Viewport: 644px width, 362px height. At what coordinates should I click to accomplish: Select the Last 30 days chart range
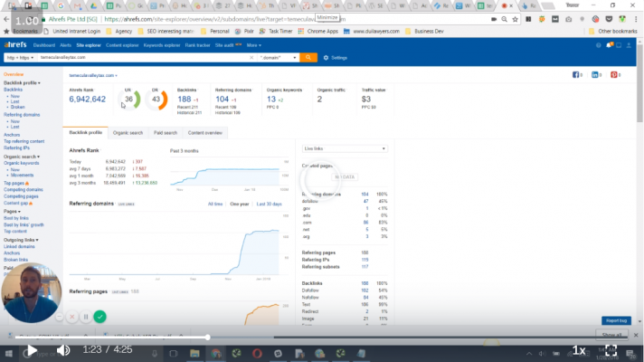(270, 205)
